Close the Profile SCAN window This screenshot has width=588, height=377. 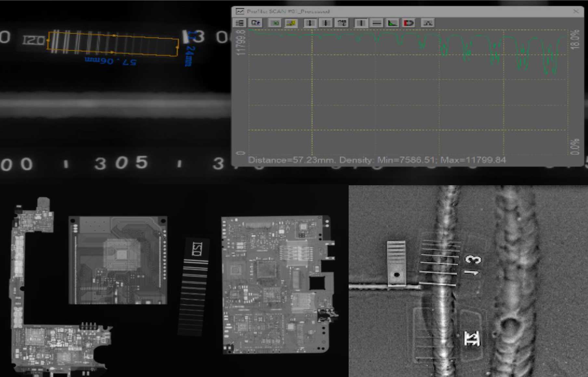tap(576, 11)
